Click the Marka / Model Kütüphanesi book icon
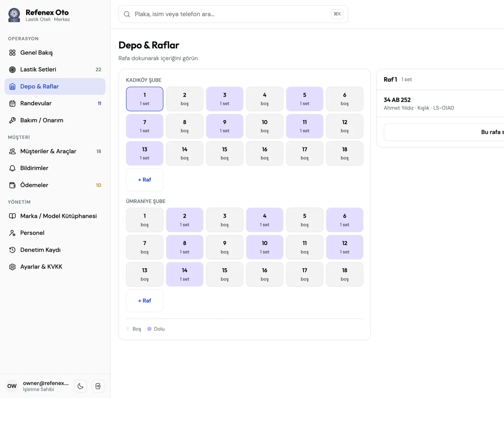 [x=12, y=216]
